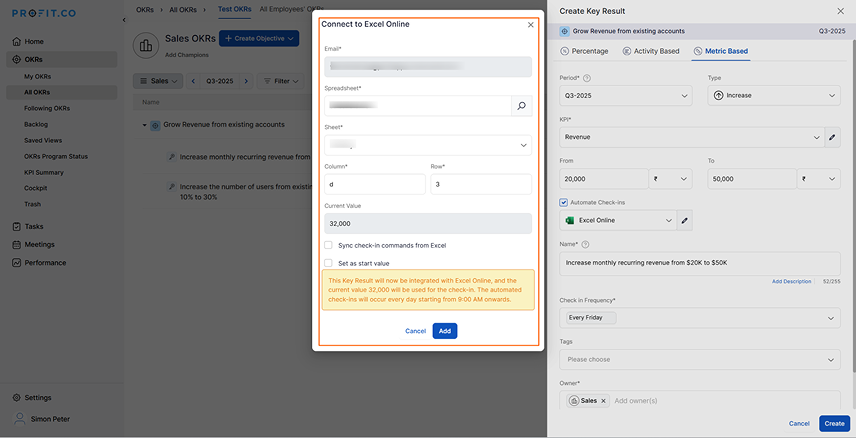This screenshot has width=856, height=438.
Task: Open the Excel Online integration dropdown
Action: point(618,221)
